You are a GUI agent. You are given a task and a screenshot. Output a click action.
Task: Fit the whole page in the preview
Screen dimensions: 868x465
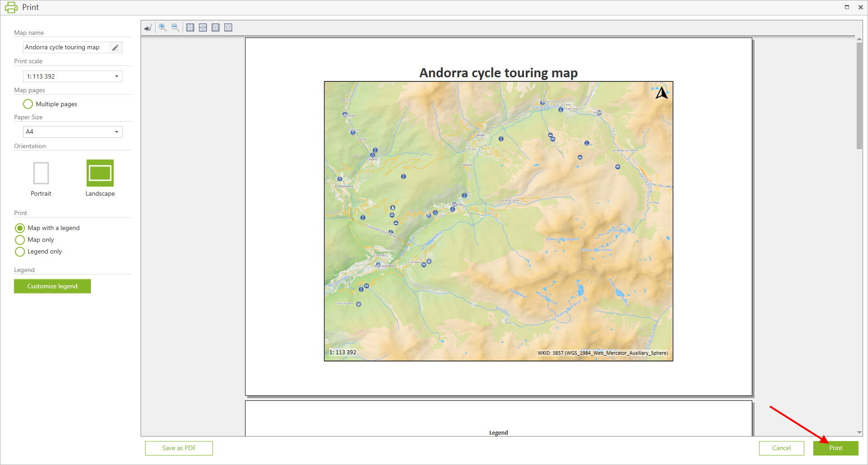[190, 28]
